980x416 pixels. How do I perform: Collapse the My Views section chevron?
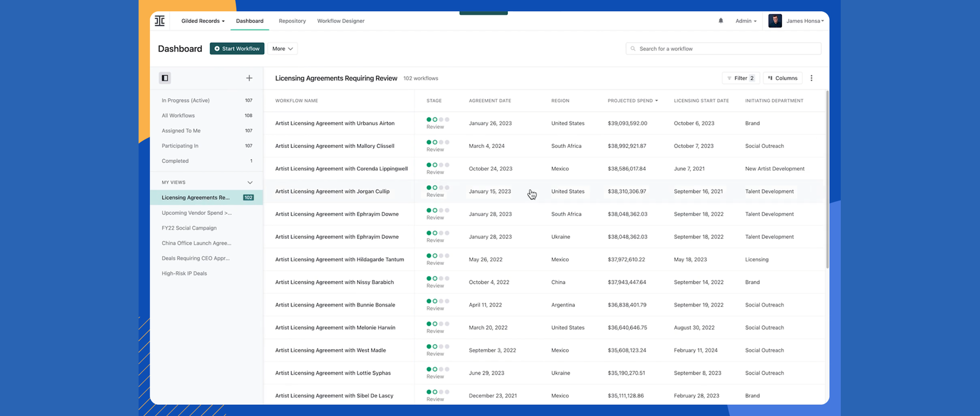pyautogui.click(x=250, y=183)
